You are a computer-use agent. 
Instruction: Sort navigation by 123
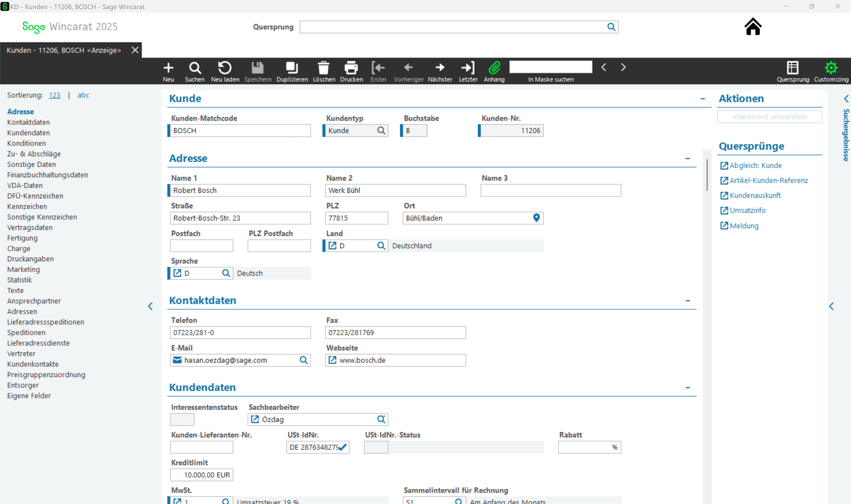[x=54, y=95]
